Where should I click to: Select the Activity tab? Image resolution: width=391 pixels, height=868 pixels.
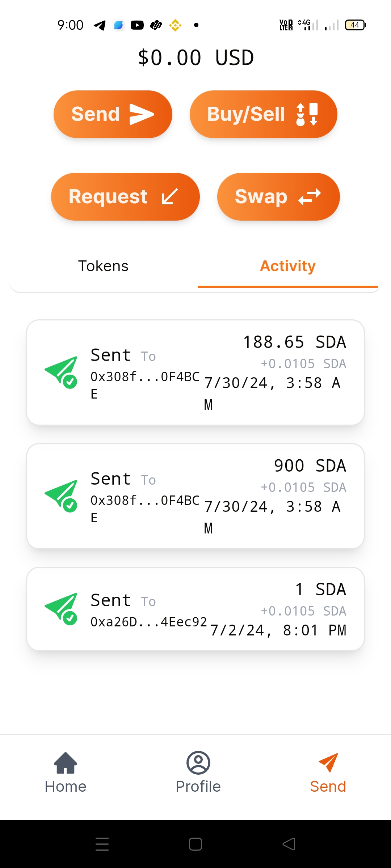coord(287,266)
